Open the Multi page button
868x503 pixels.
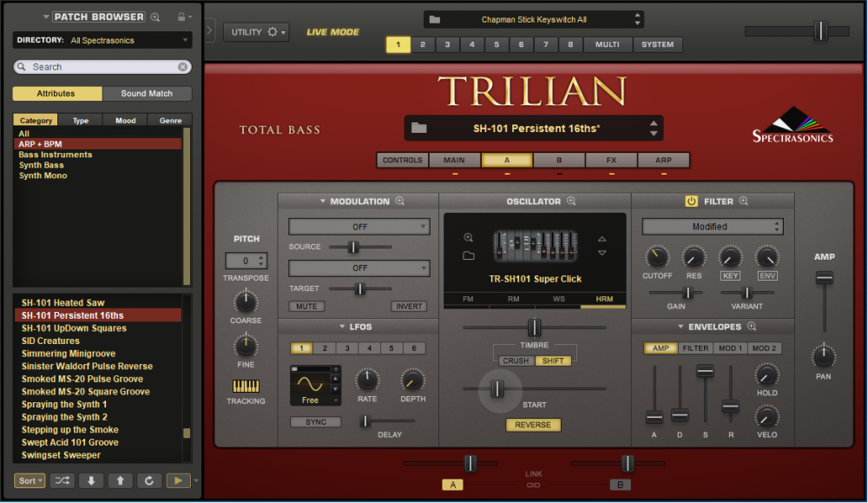pos(608,44)
